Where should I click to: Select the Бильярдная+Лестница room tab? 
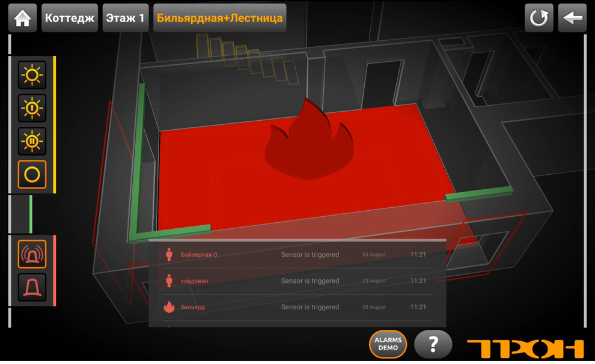tap(219, 18)
